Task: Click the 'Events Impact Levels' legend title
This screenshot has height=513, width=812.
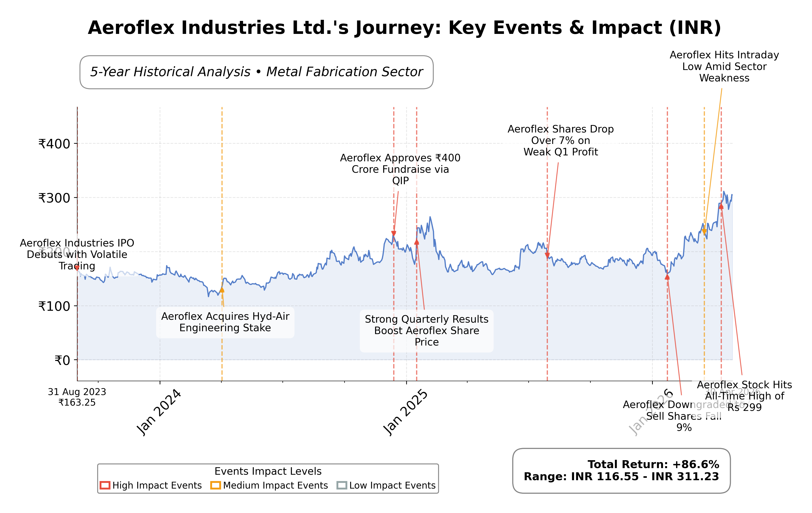Action: coord(268,471)
